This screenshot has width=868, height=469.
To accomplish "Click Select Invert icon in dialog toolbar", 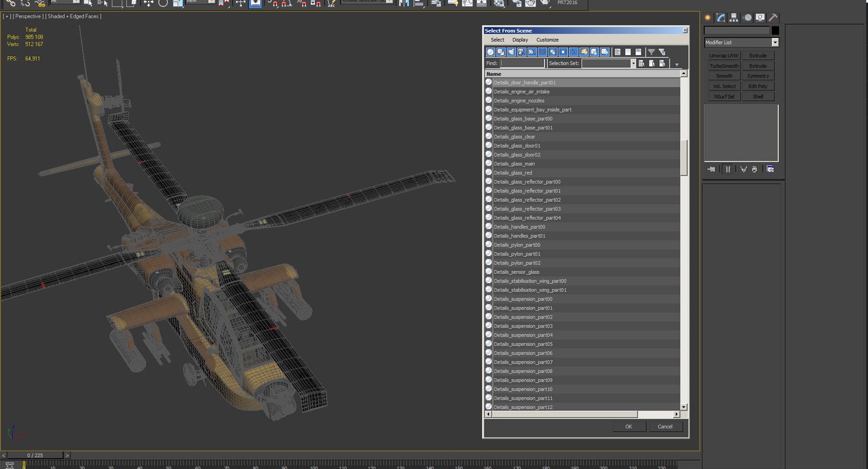I will pos(639,52).
